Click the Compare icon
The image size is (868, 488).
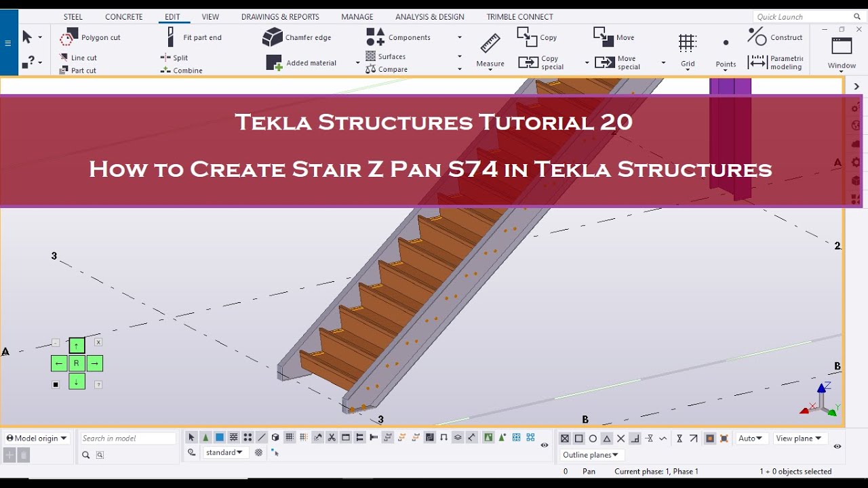[x=371, y=69]
